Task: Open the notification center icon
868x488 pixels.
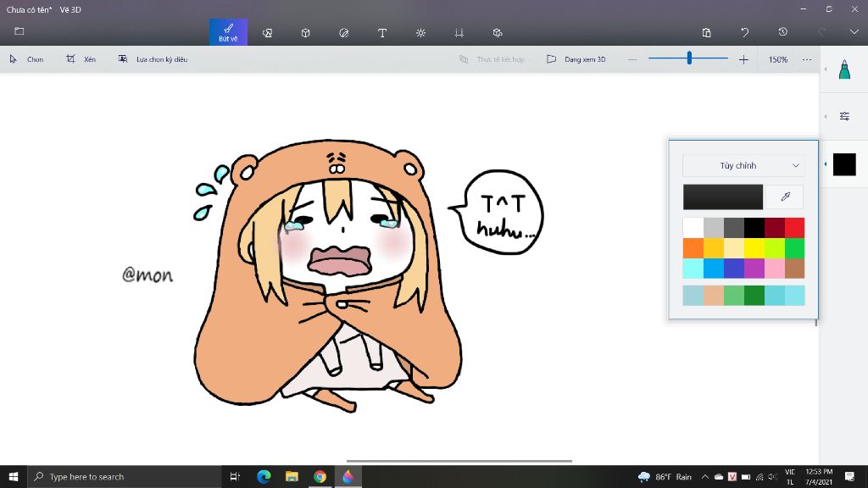Action: click(849, 476)
